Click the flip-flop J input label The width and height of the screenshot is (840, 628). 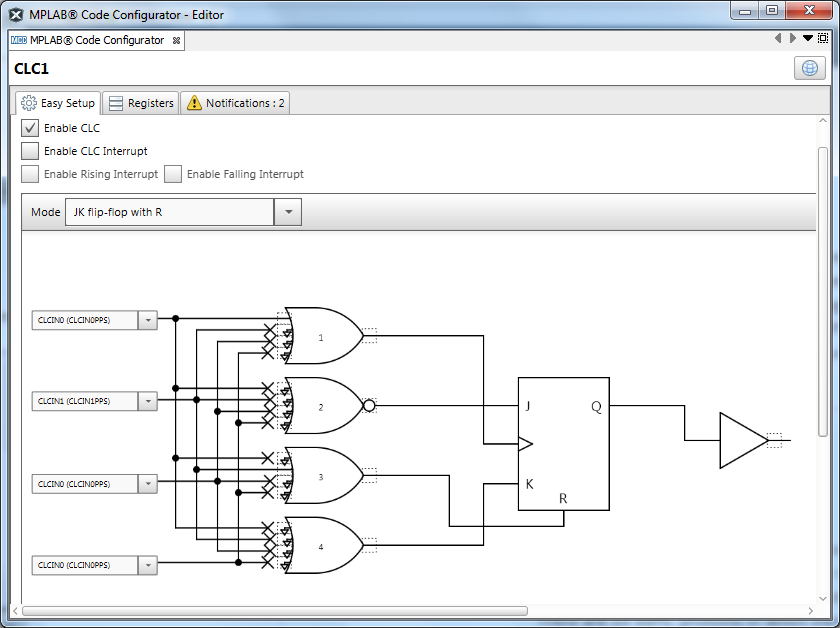[528, 406]
